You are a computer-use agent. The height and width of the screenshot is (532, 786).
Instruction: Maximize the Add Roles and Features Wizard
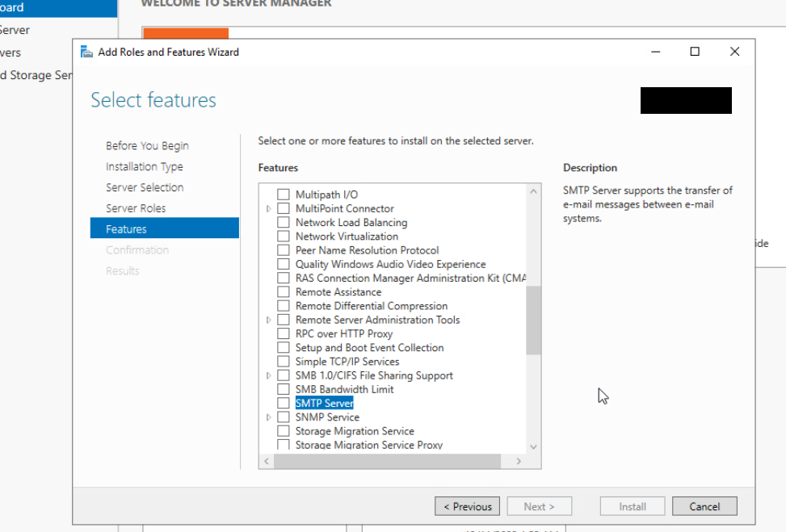(695, 52)
